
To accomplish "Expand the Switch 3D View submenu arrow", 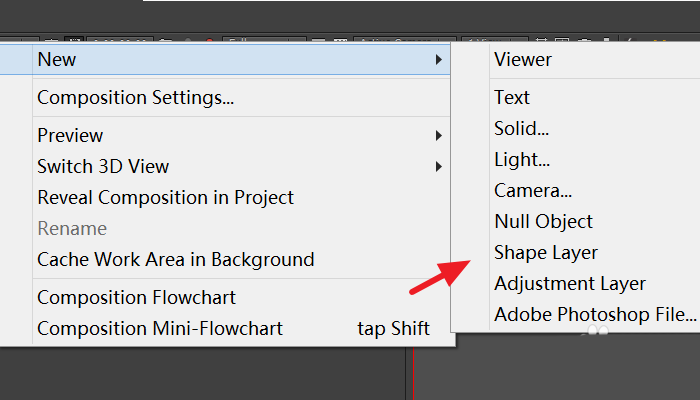I will click(x=439, y=166).
